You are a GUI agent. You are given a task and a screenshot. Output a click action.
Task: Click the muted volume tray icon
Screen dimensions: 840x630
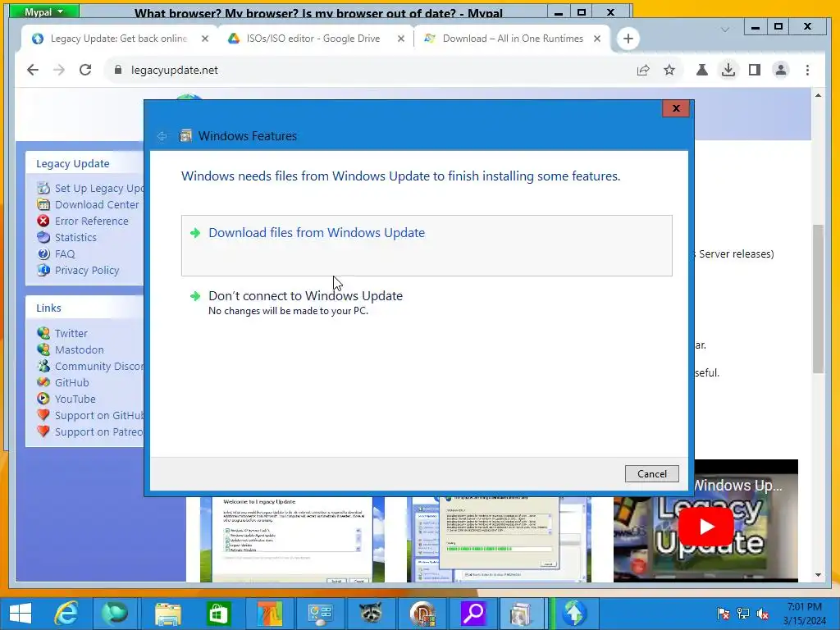pyautogui.click(x=763, y=614)
